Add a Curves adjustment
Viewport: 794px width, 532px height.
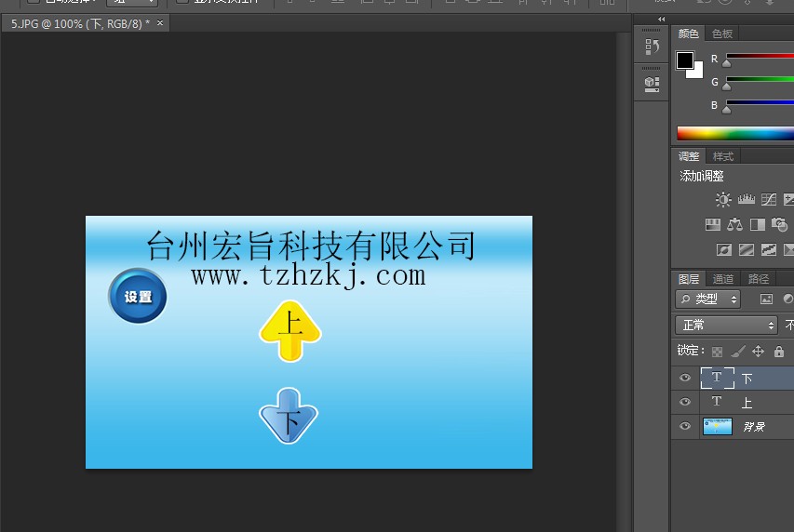click(x=768, y=199)
